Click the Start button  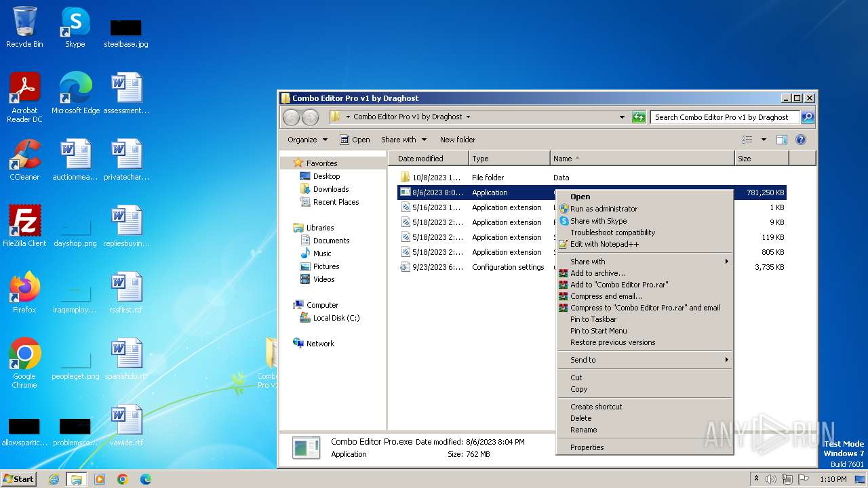[x=18, y=479]
